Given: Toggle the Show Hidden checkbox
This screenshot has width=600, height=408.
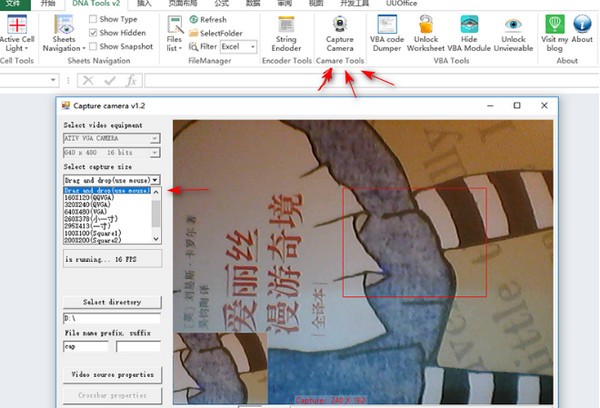Looking at the screenshot, I should [x=91, y=33].
